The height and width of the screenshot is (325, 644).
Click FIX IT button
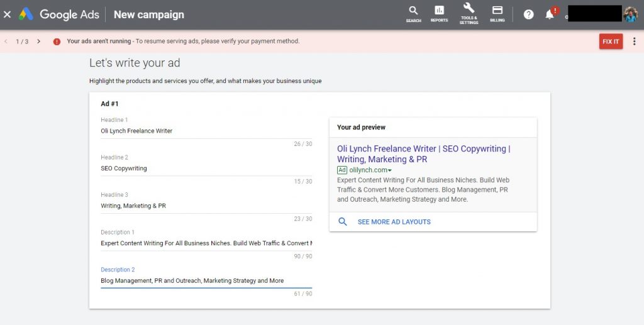[611, 41]
